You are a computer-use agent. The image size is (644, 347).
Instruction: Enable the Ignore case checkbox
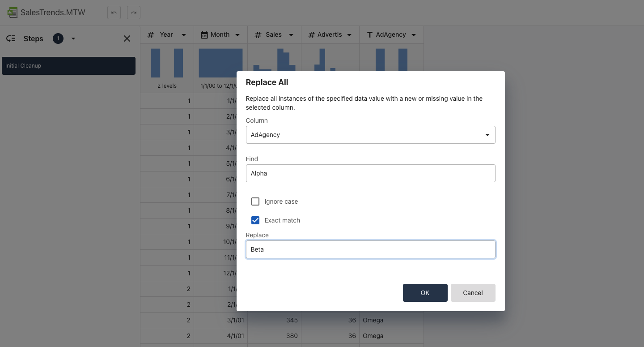tap(255, 201)
